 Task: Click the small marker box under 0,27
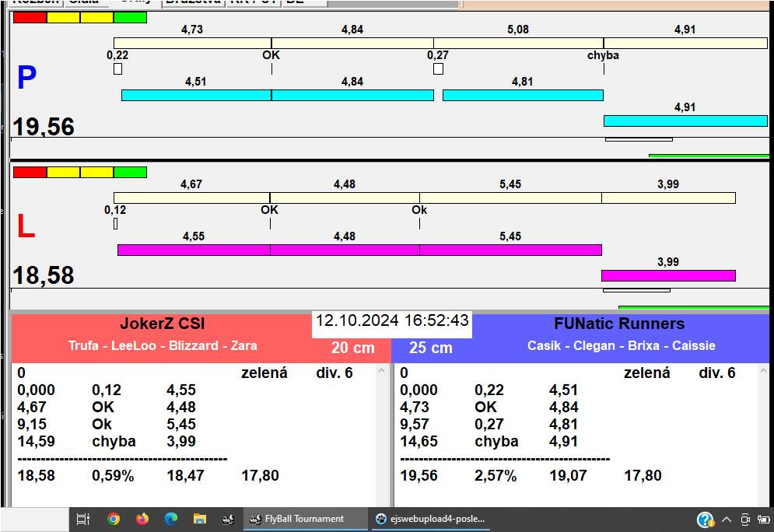click(438, 69)
